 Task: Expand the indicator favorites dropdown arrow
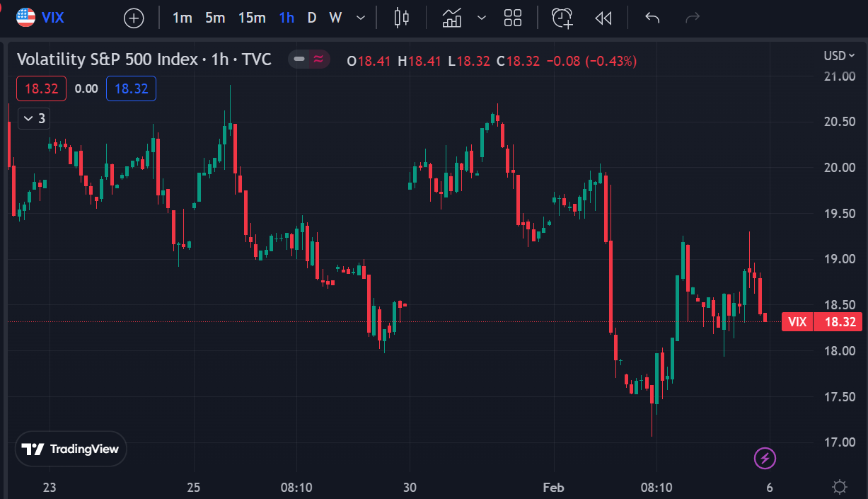(x=482, y=18)
